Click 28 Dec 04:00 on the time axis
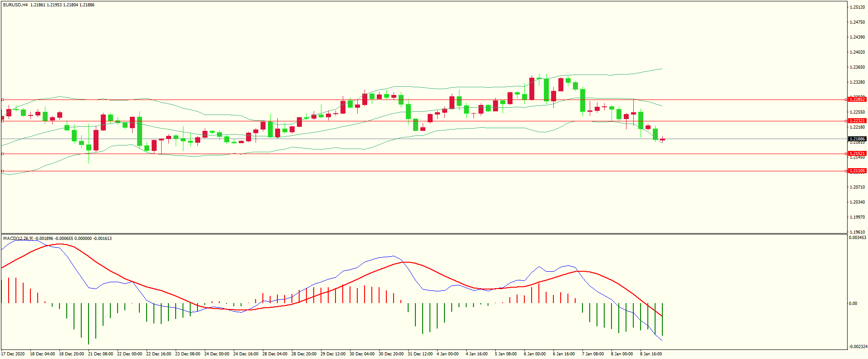The image size is (868, 359). pos(275,354)
